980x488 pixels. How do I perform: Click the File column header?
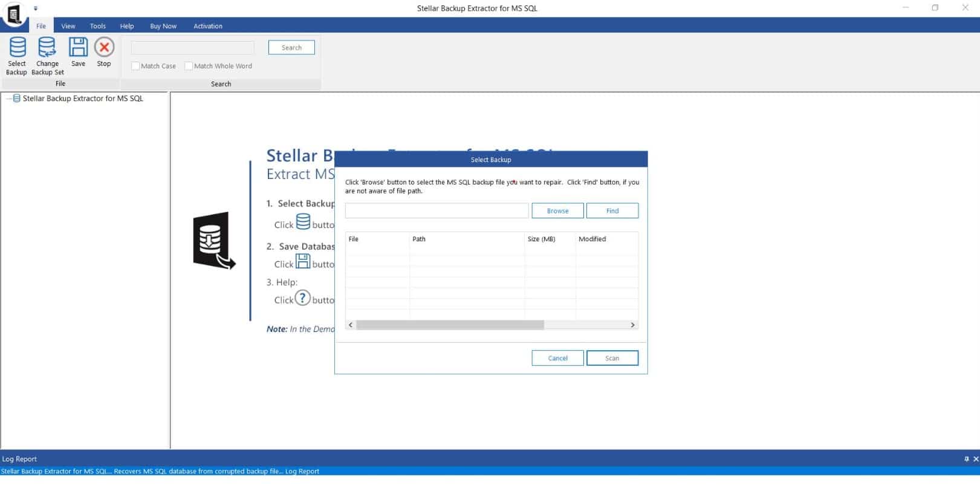click(377, 239)
